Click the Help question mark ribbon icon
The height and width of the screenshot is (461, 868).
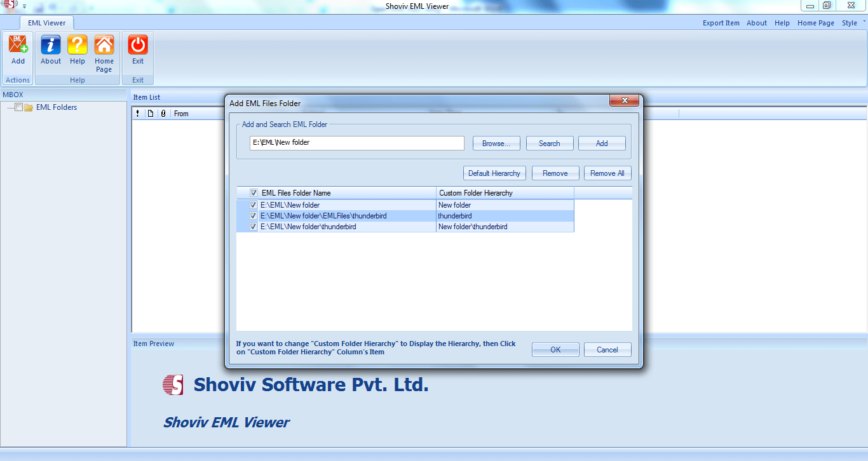(x=78, y=44)
